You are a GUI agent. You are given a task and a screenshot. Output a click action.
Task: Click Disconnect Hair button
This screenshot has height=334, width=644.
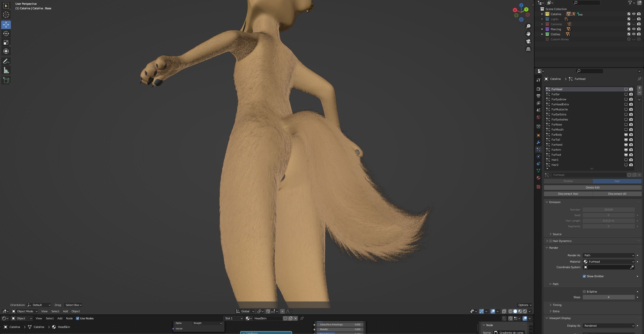coord(568,194)
